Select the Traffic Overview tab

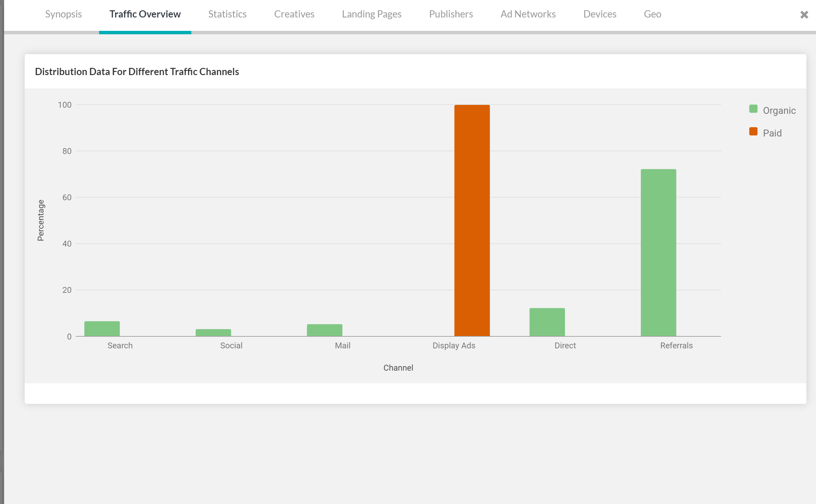click(145, 14)
